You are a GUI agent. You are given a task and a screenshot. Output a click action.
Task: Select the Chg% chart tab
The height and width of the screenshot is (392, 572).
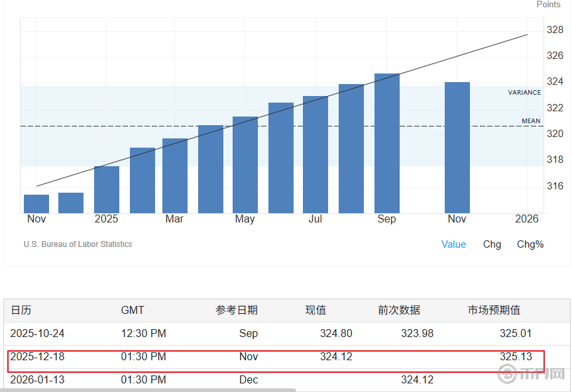[530, 244]
